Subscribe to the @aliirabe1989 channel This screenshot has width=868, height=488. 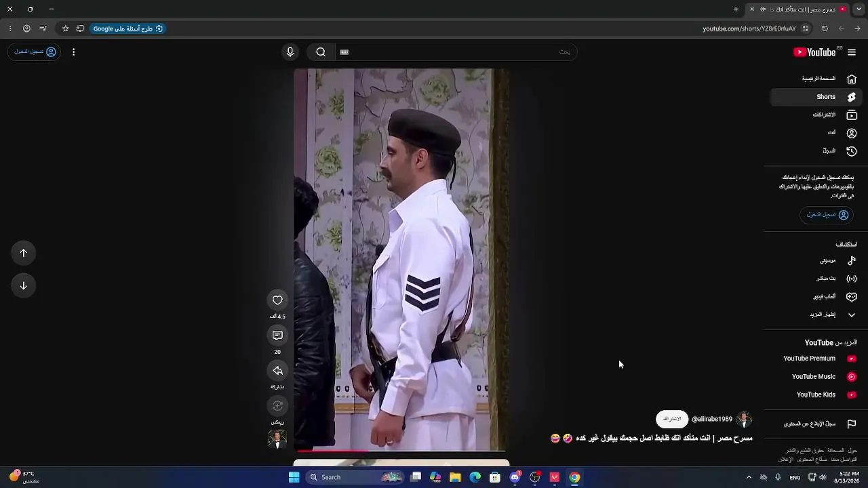point(672,419)
